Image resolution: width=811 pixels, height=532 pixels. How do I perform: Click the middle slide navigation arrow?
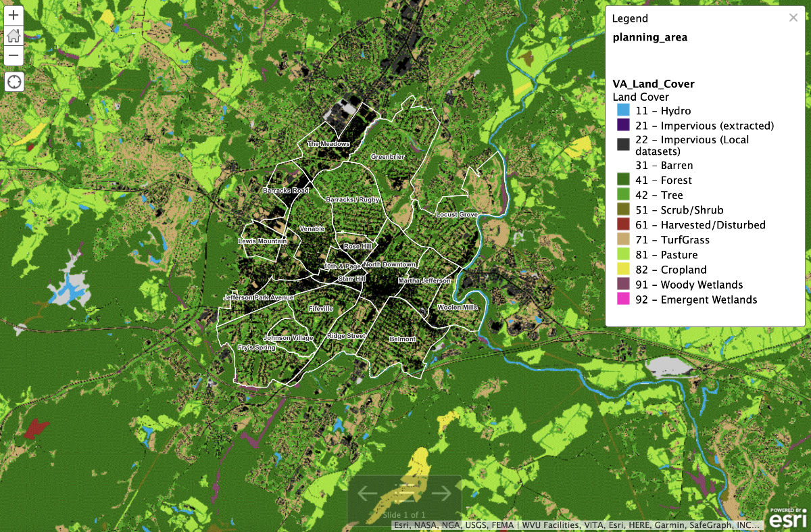(404, 494)
